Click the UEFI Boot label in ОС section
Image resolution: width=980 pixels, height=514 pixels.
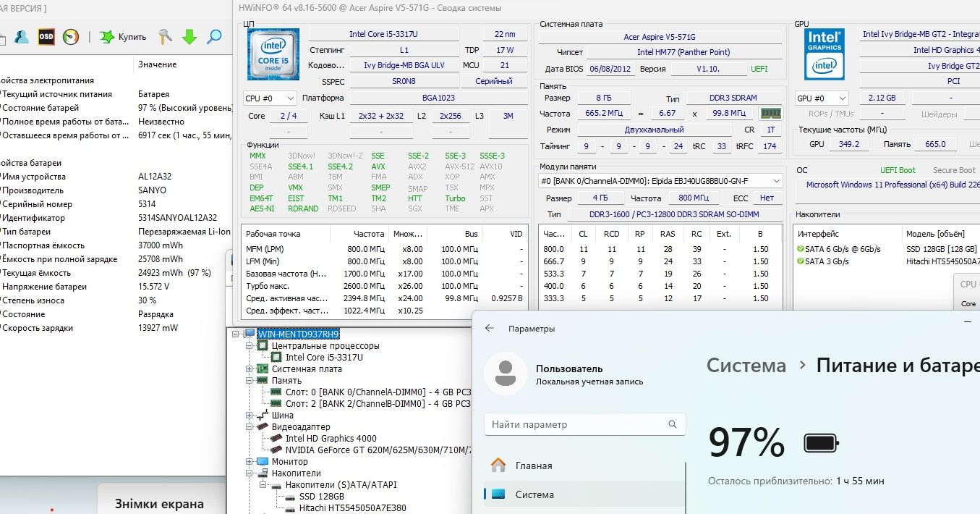coord(898,170)
